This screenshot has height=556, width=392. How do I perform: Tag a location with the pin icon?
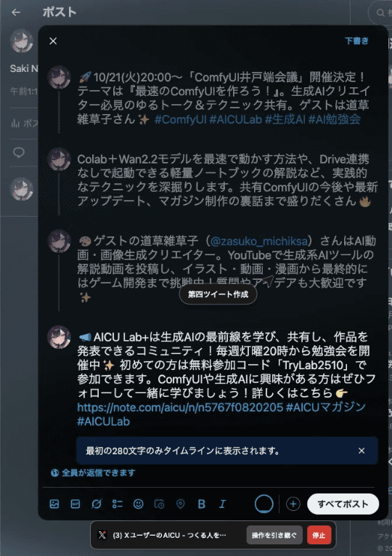coord(180,504)
